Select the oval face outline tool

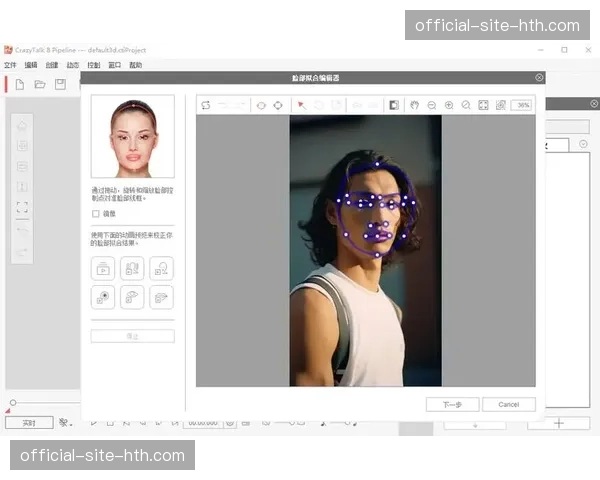(261, 105)
